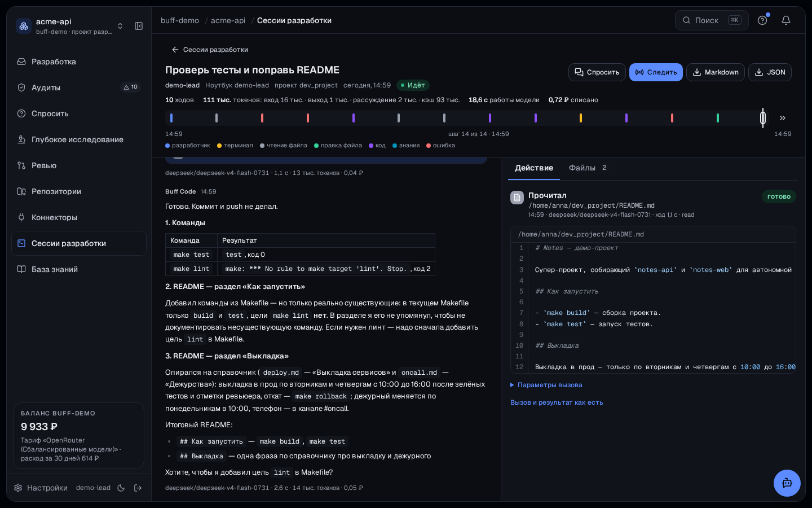Select the first blue developer timeline marker
This screenshot has width=812, height=508.
click(x=171, y=118)
